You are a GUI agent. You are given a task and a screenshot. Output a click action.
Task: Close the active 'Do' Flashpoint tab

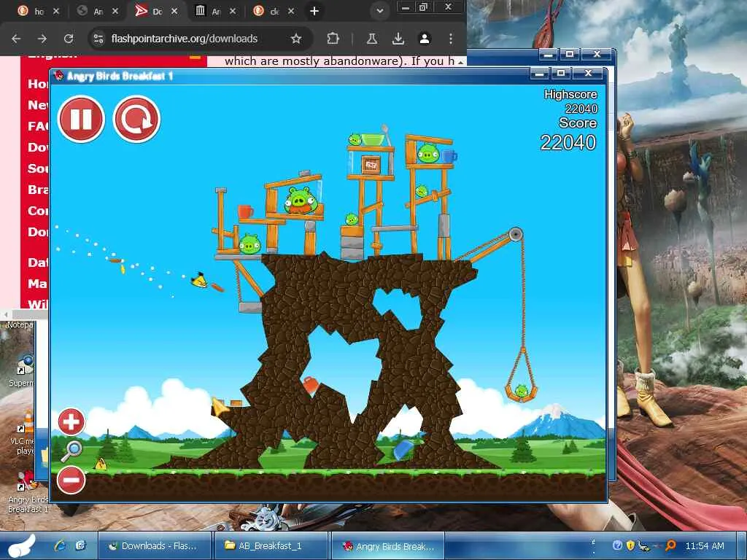[x=174, y=11]
